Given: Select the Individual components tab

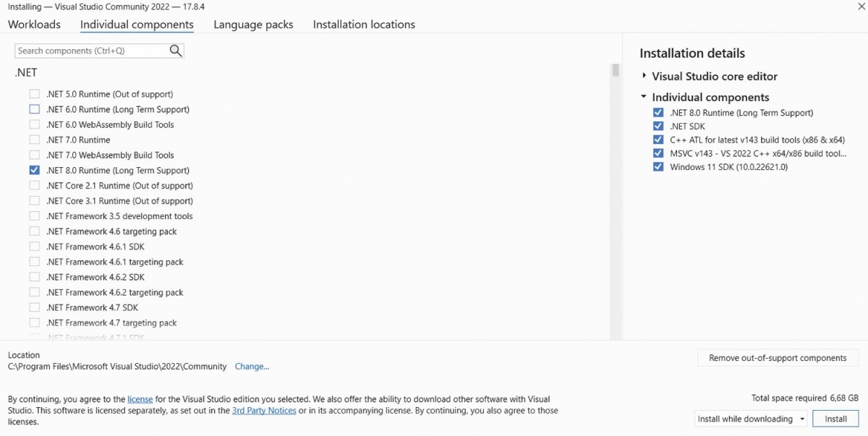Looking at the screenshot, I should tap(137, 25).
